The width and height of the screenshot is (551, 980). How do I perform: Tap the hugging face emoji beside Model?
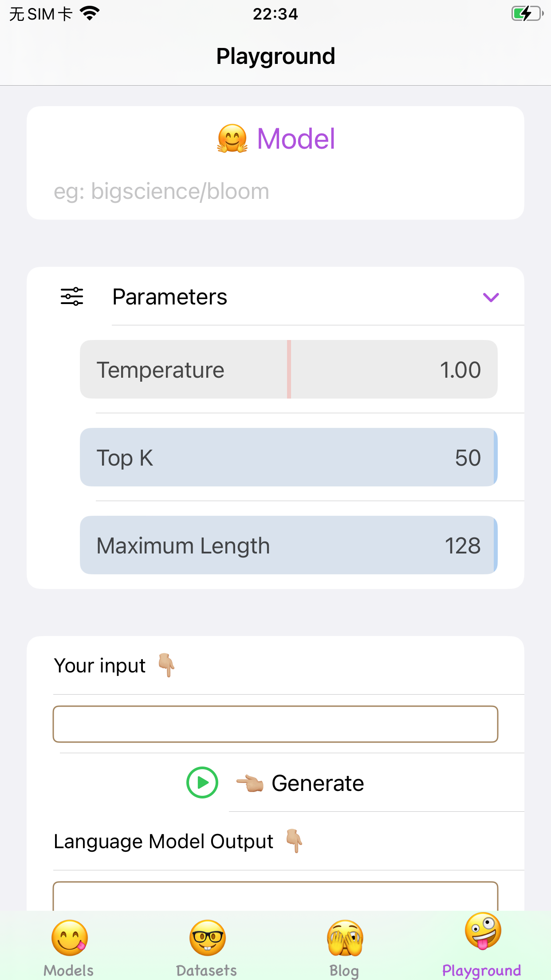coord(232,139)
